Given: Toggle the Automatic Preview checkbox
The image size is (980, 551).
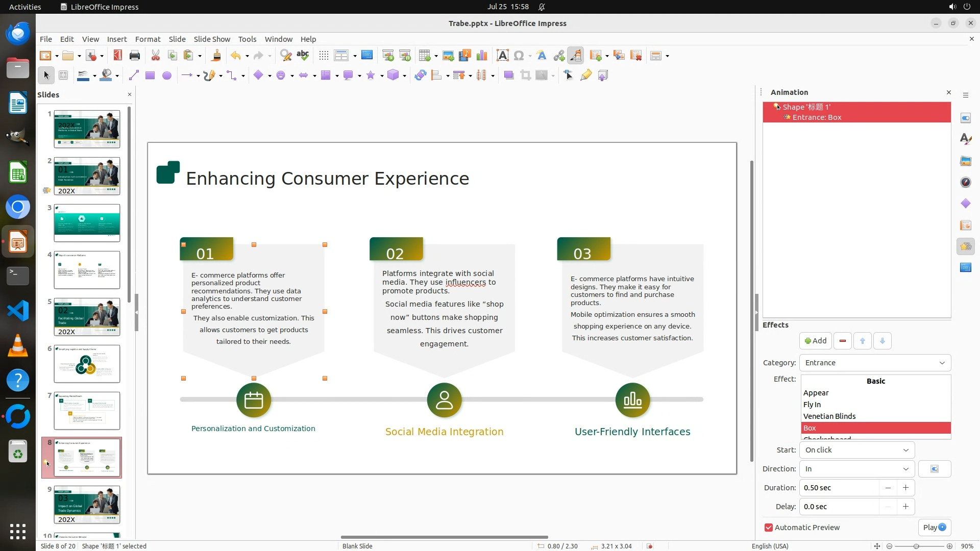Looking at the screenshot, I should 769,528.
